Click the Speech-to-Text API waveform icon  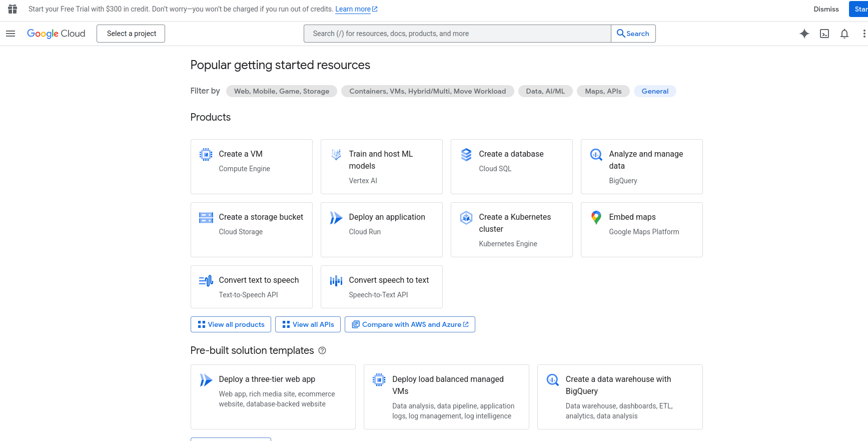point(336,281)
